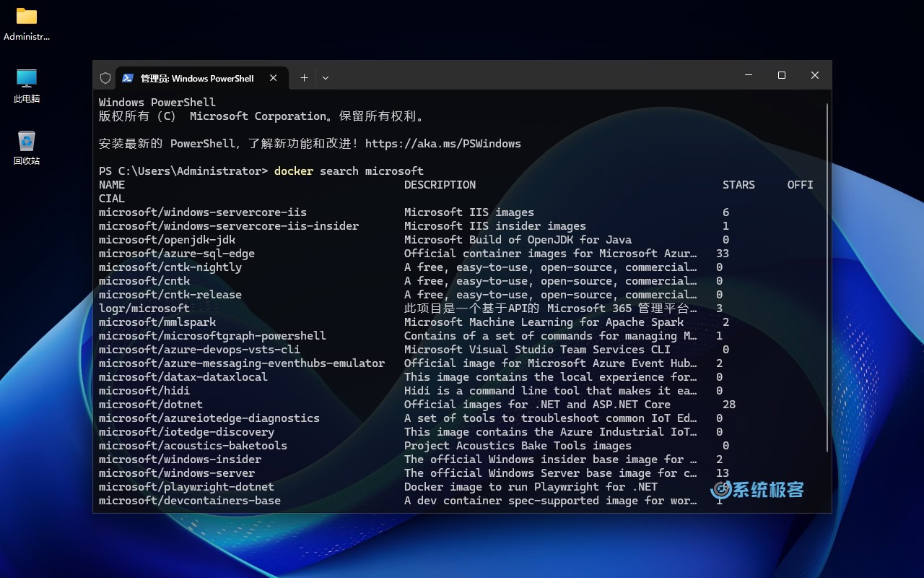Click the 'docker search microsoft' command text
The image size is (924, 578).
click(349, 171)
